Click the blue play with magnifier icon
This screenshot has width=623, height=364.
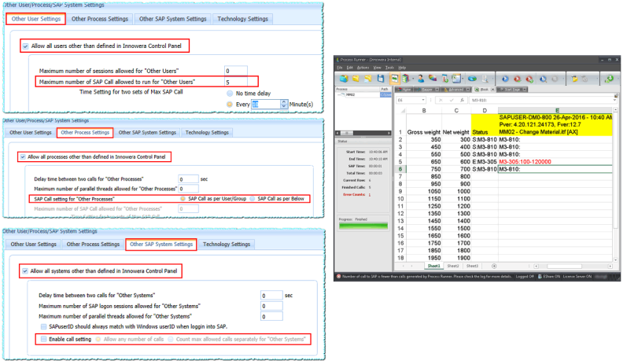(x=543, y=79)
